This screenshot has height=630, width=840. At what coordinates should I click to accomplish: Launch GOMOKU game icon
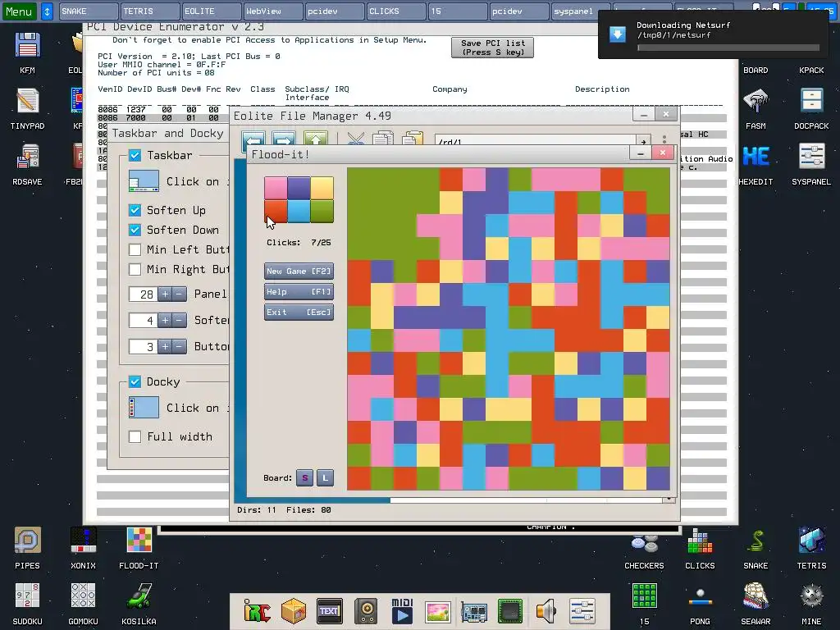click(83, 604)
